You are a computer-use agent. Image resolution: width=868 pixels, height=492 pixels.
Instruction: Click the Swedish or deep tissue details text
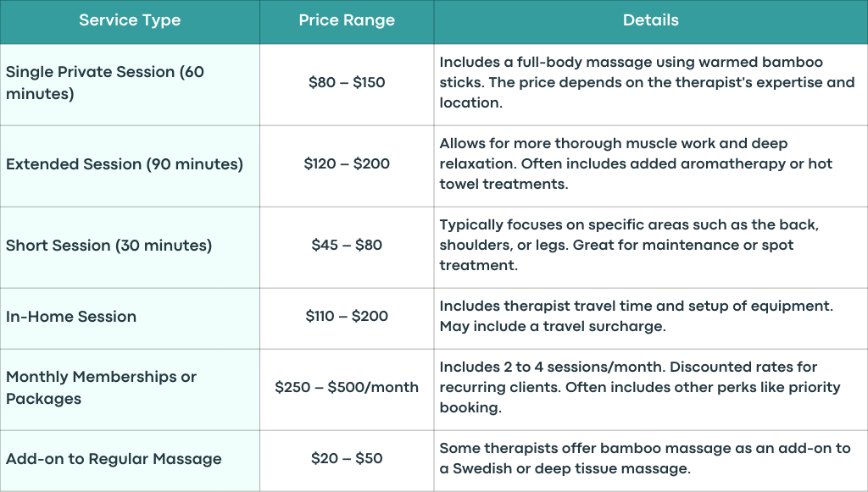coord(645,458)
